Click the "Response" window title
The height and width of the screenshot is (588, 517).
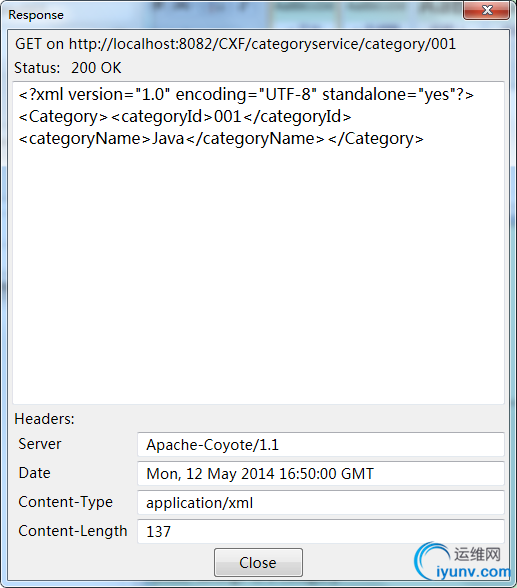point(36,15)
